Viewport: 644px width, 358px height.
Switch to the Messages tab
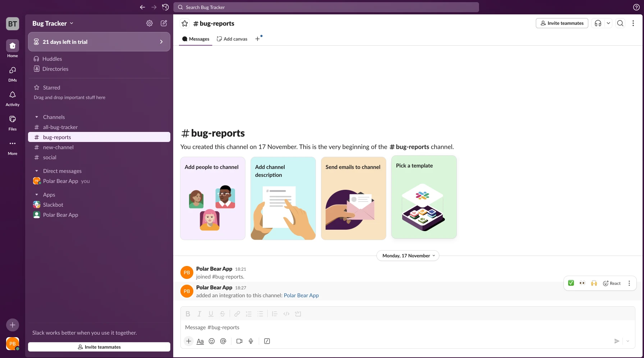coord(196,39)
